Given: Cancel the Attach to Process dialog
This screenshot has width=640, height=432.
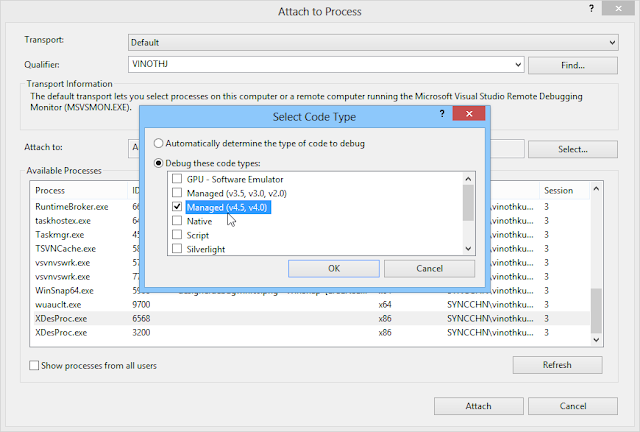Looking at the screenshot, I should click(x=573, y=406).
